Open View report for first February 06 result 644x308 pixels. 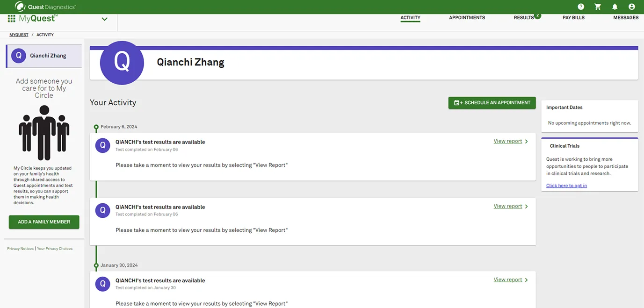tap(508, 141)
